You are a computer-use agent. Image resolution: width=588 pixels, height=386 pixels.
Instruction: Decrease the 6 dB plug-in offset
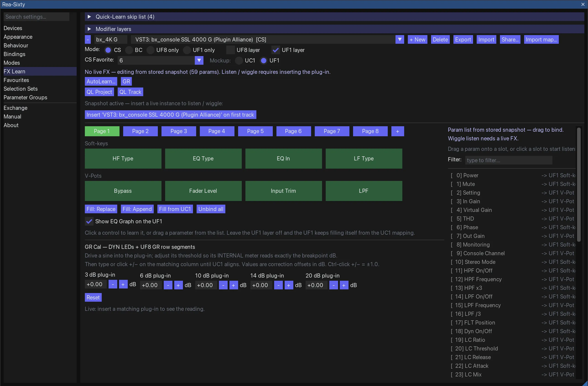point(168,285)
